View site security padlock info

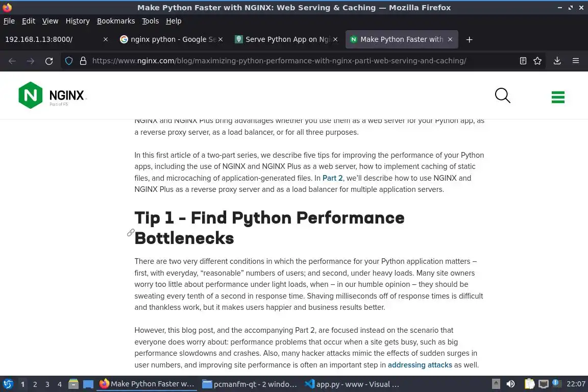(x=83, y=61)
